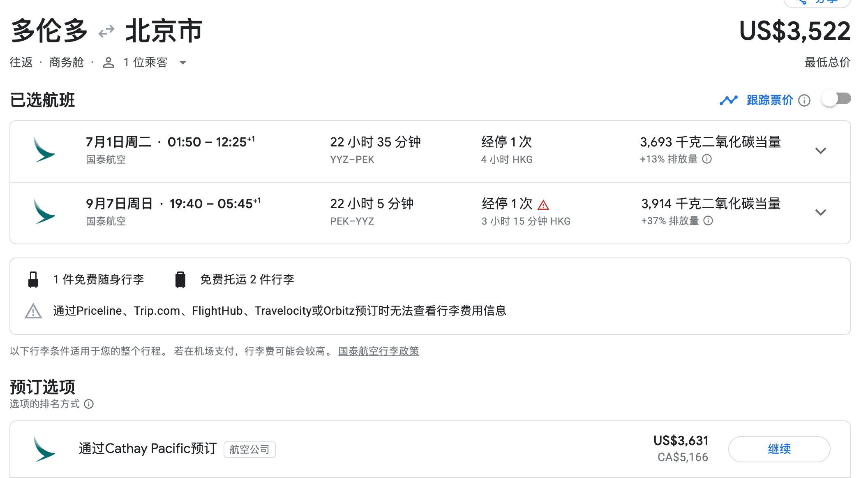Click emissions info icon beside +13% 排放量
Image resolution: width=868 pixels, height=478 pixels.
[707, 159]
